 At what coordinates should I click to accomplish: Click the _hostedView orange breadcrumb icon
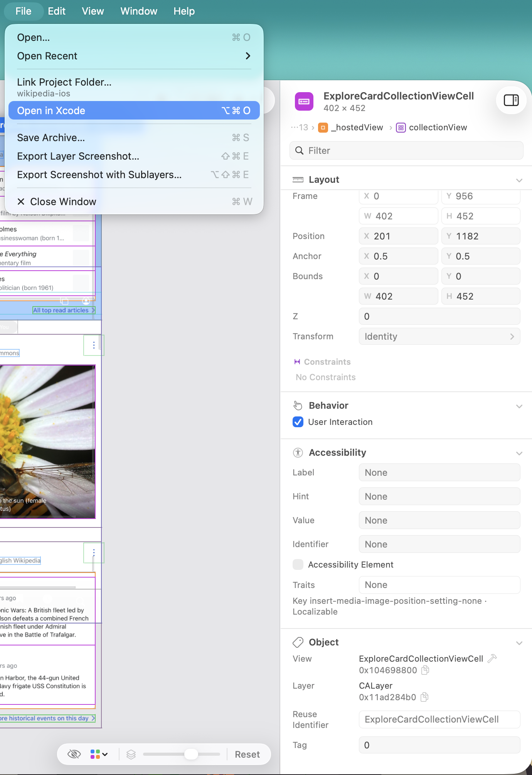[x=323, y=128]
